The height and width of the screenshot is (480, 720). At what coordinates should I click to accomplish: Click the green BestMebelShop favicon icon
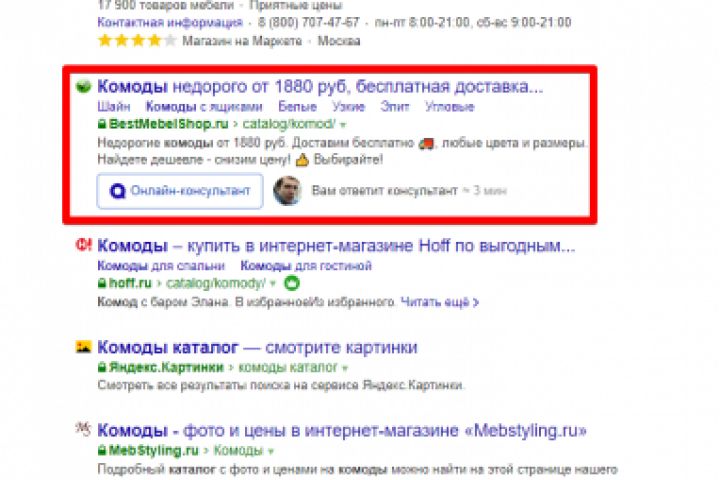84,86
